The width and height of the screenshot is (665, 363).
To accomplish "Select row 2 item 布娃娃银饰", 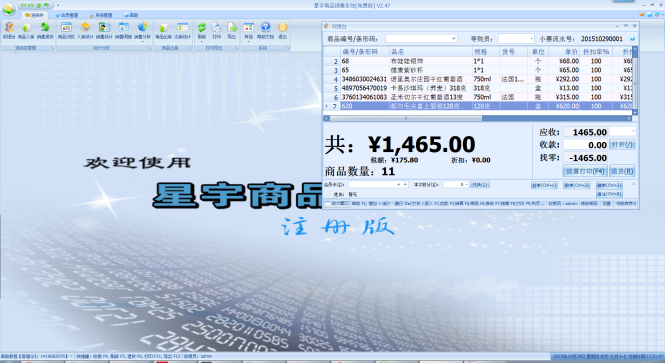I will click(x=406, y=61).
